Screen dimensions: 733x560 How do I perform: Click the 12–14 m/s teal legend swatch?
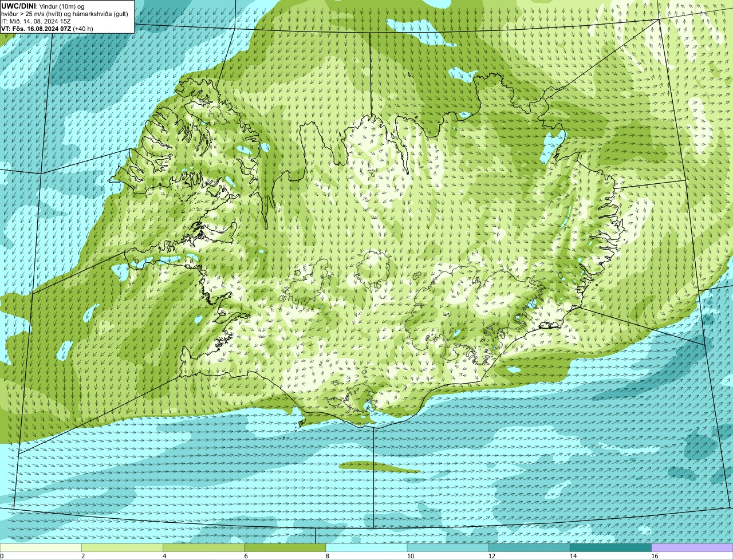click(529, 548)
